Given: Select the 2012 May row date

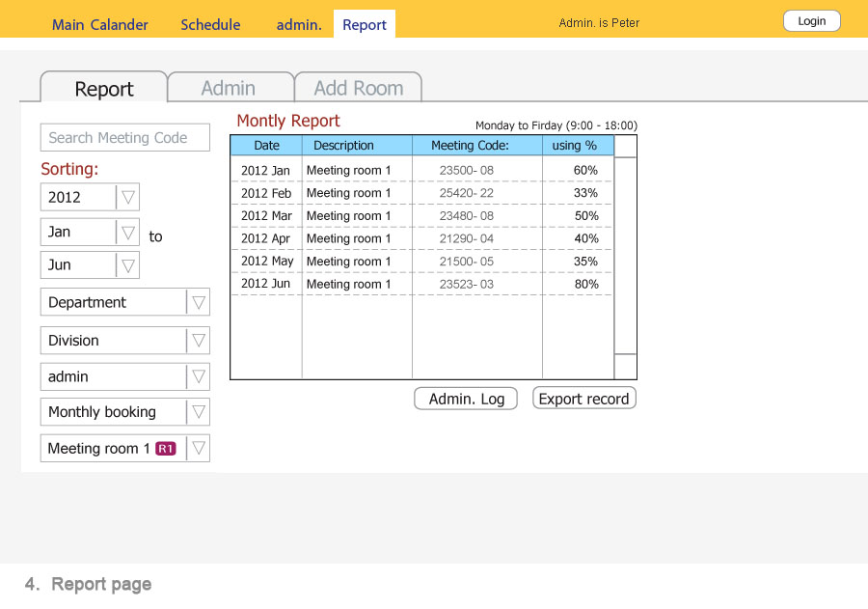Looking at the screenshot, I should coord(267,261).
